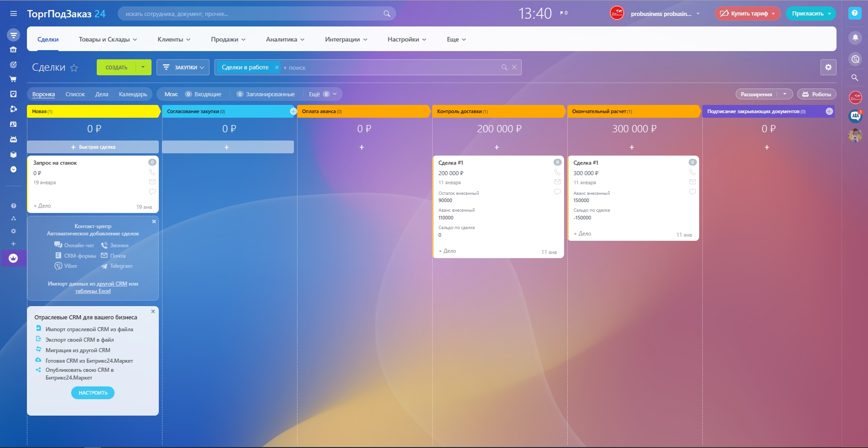
Task: Click the НАСТРОИТЬ button
Action: pyautogui.click(x=93, y=393)
